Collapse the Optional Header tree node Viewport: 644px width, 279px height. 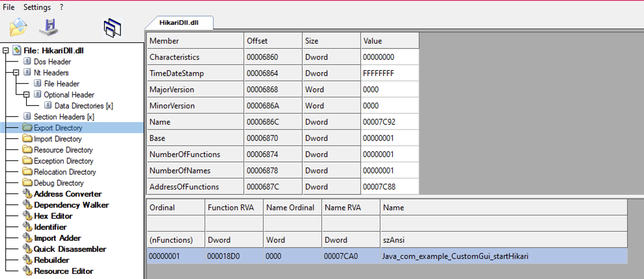tap(26, 95)
